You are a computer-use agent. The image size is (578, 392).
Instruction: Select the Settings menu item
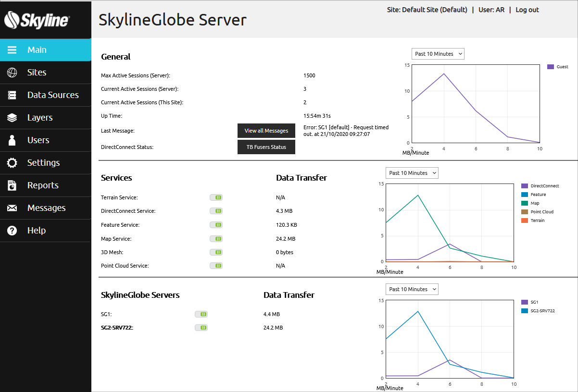click(46, 163)
